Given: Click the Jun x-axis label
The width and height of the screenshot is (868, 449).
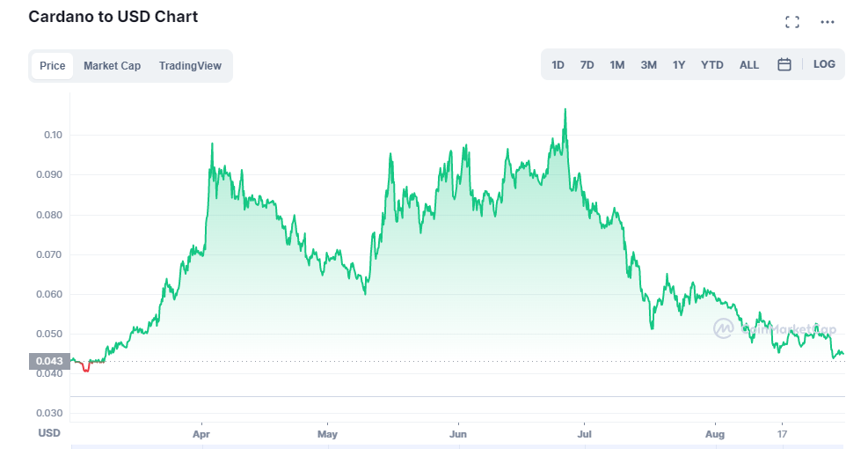Looking at the screenshot, I should point(458,434).
